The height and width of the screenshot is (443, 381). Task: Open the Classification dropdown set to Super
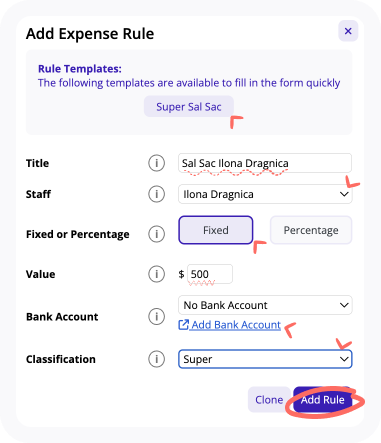[x=265, y=359]
